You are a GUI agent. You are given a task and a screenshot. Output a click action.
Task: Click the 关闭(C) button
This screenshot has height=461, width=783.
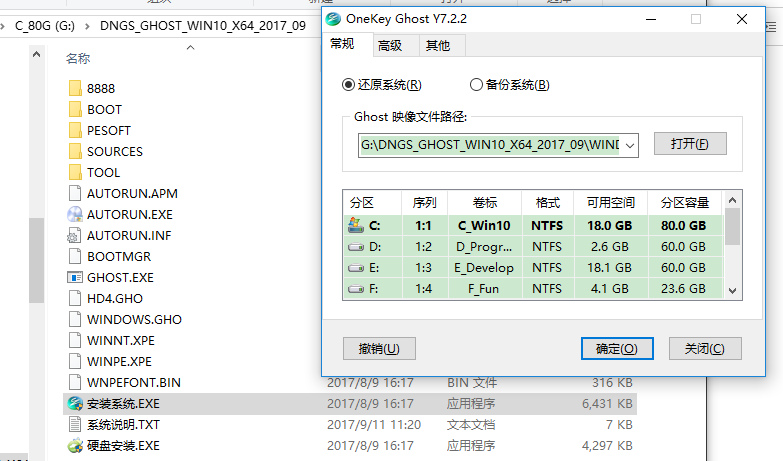[x=705, y=349]
